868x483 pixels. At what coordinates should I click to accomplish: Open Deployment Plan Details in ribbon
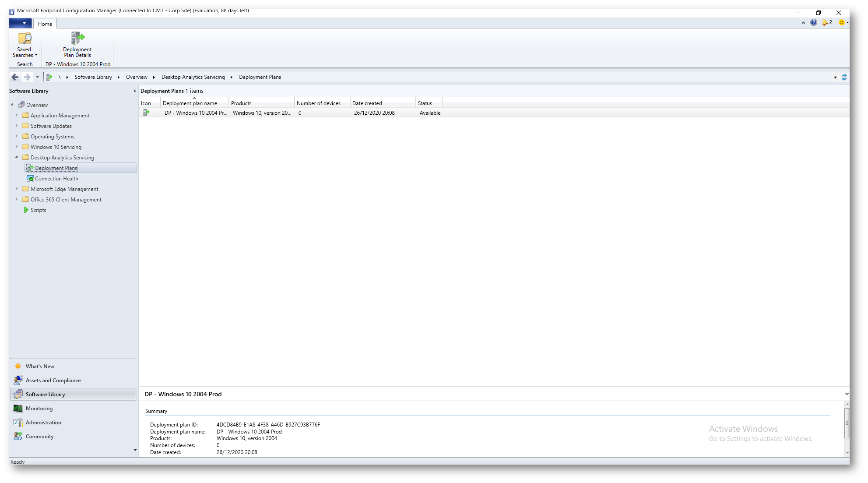77,45
